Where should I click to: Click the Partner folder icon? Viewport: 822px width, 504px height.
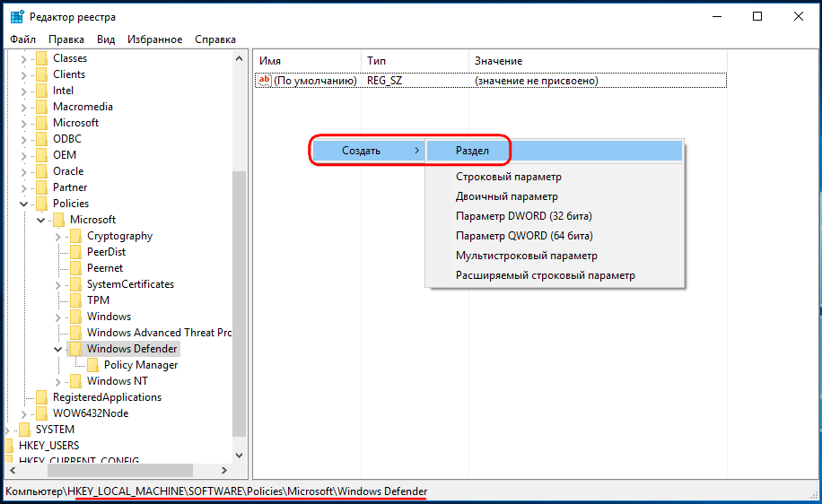pos(42,187)
